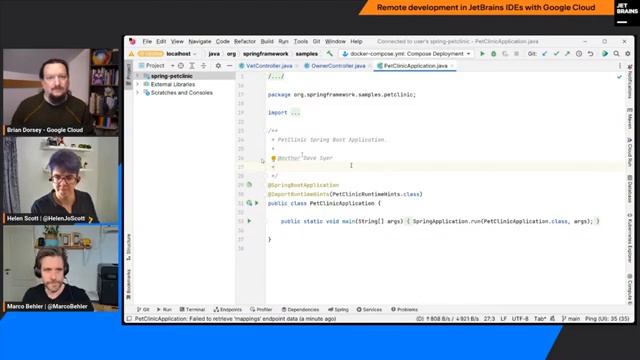Open the Build menu
640x360 pixels.
coord(267,42)
